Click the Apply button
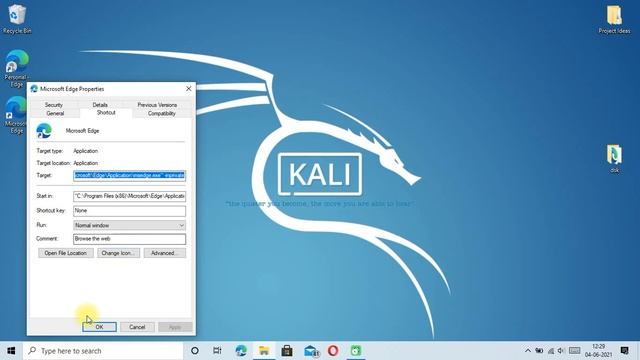This screenshot has width=640, height=360. coord(175,327)
